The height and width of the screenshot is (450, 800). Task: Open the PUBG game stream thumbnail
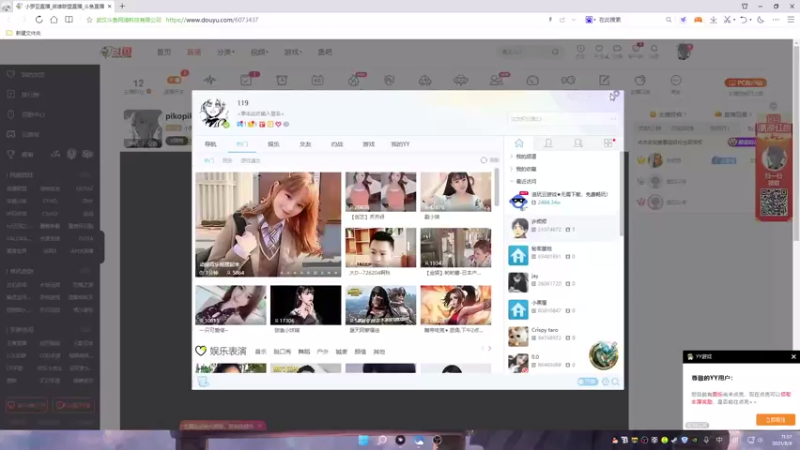pyautogui.click(x=381, y=305)
